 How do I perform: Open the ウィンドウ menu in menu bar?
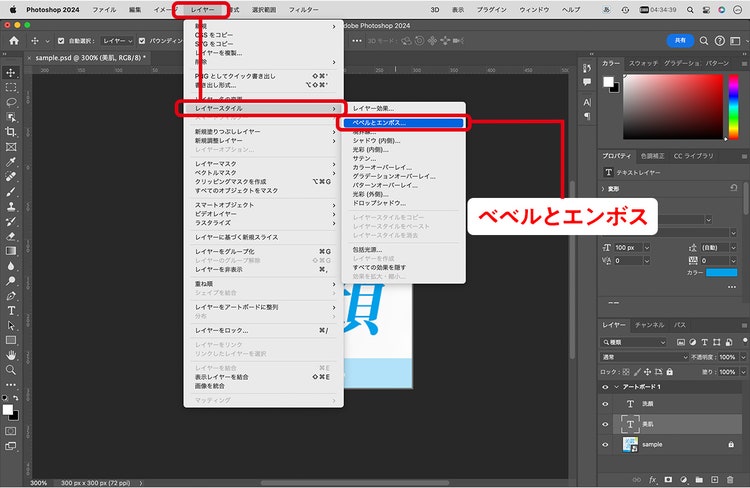click(534, 10)
